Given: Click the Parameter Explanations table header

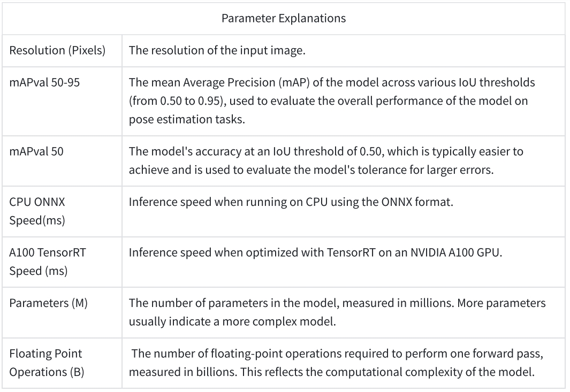Looking at the screenshot, I should pyautogui.click(x=284, y=18).
